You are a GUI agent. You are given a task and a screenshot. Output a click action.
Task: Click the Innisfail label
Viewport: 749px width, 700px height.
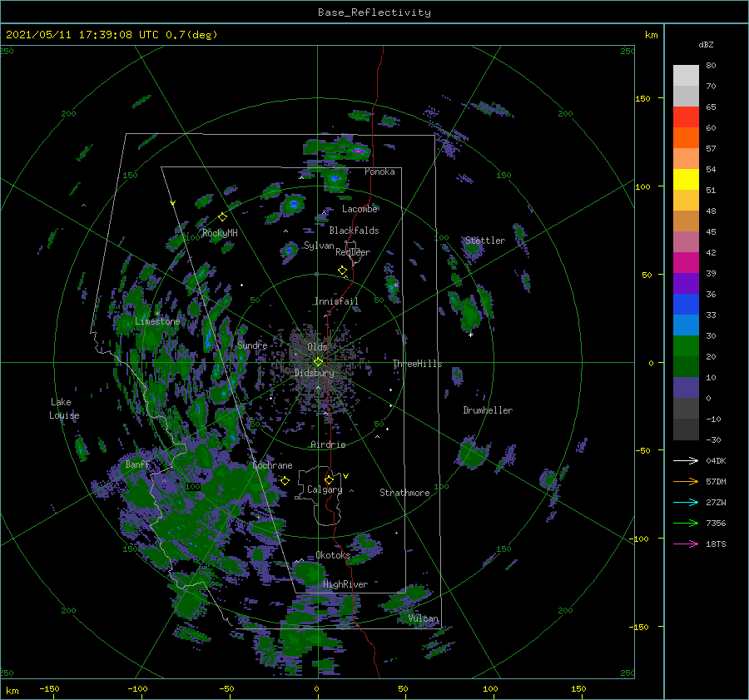coord(336,301)
